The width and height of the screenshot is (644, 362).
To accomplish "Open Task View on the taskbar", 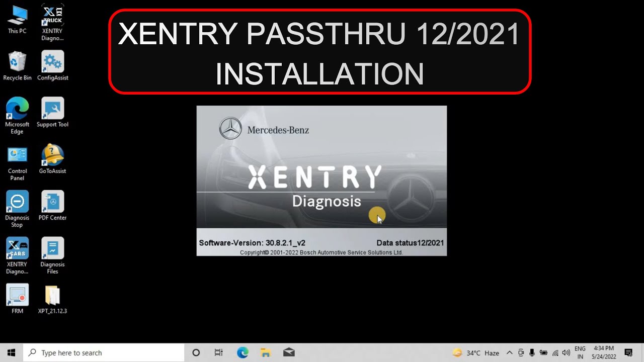I will click(x=219, y=352).
